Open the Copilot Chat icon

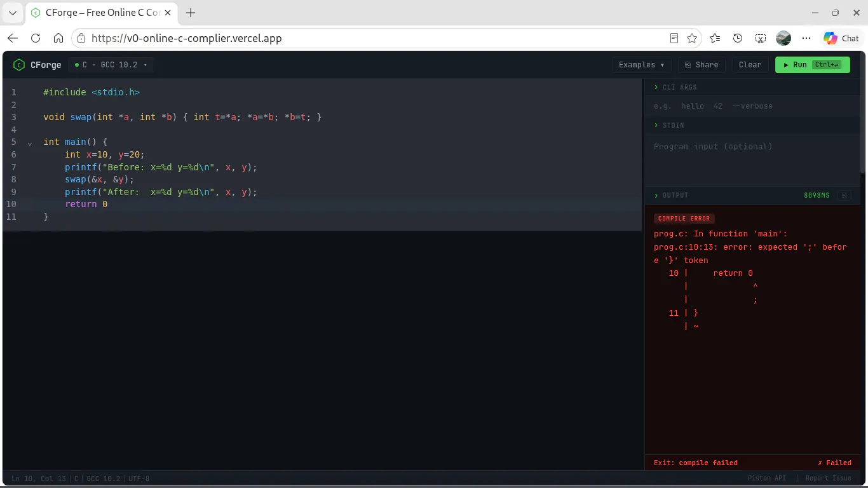coord(841,38)
